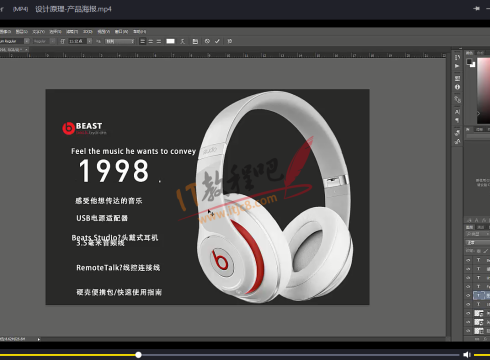Click the link layers icon at Layers panel bottom

(478, 338)
